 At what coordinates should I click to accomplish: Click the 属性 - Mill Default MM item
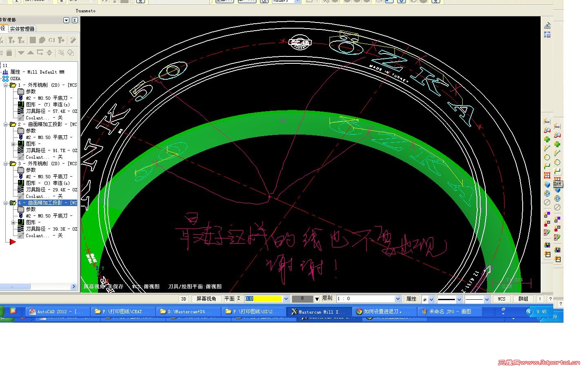click(x=37, y=72)
